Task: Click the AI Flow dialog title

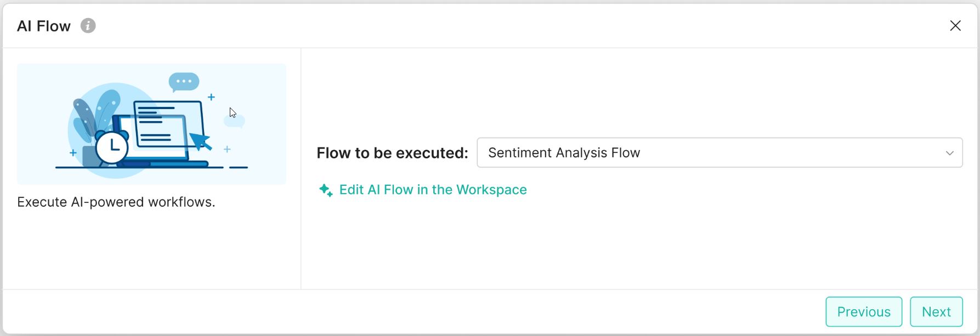Action: click(44, 26)
